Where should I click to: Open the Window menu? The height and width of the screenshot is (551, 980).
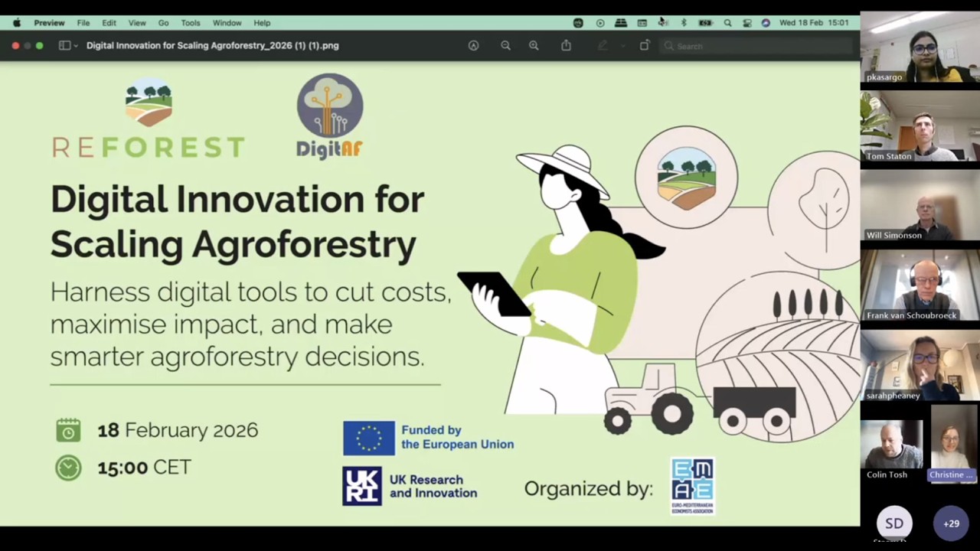227,23
